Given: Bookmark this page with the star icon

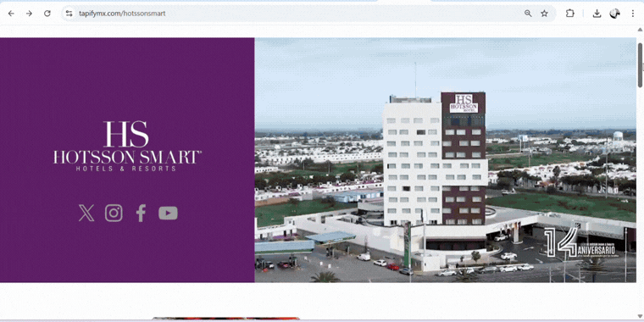Looking at the screenshot, I should 544,14.
